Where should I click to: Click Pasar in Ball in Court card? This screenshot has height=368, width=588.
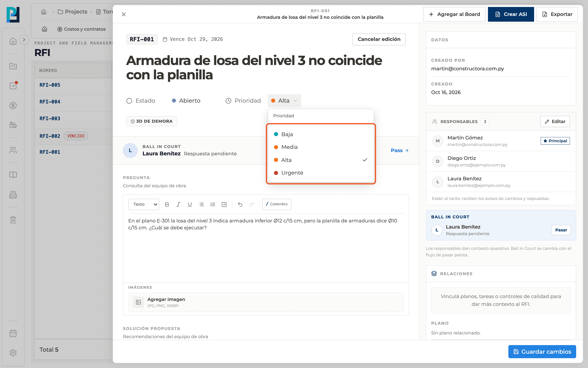pyautogui.click(x=561, y=230)
